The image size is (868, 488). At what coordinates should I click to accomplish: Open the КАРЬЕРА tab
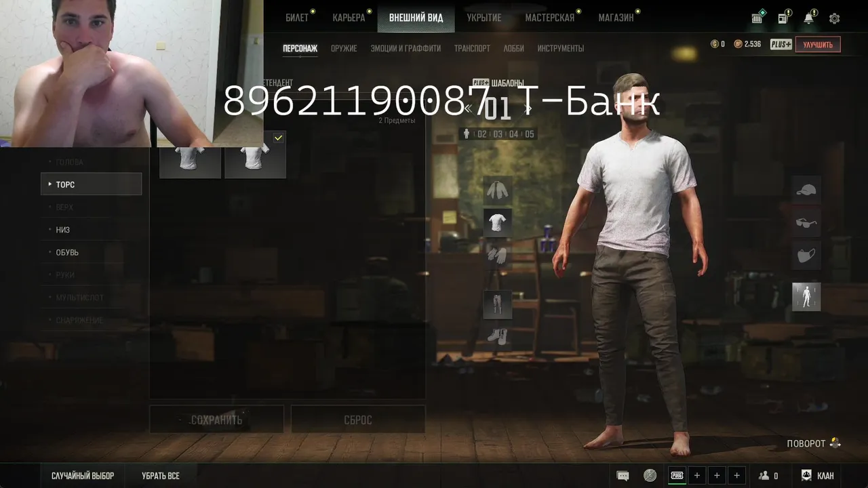coord(349,18)
